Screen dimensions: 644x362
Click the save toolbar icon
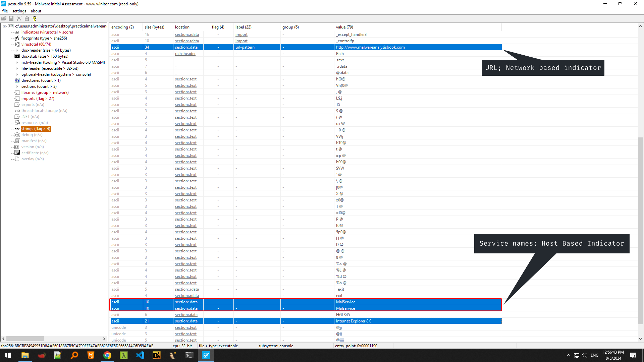coord(11,19)
